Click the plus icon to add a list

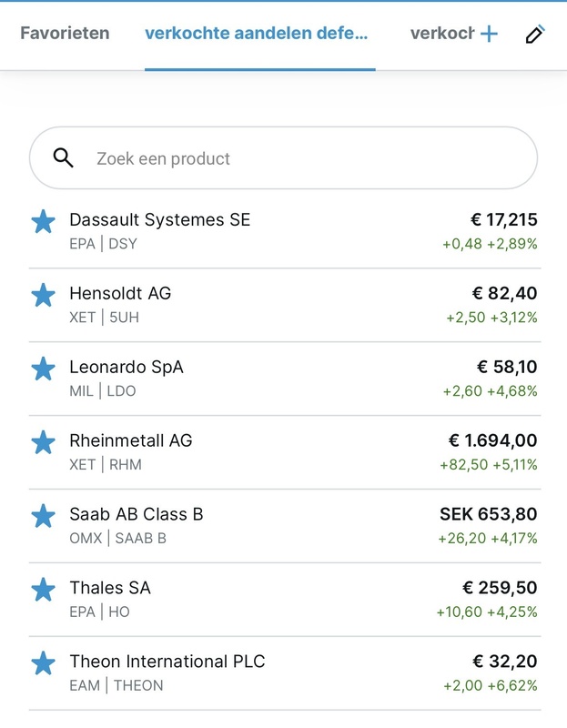click(489, 35)
